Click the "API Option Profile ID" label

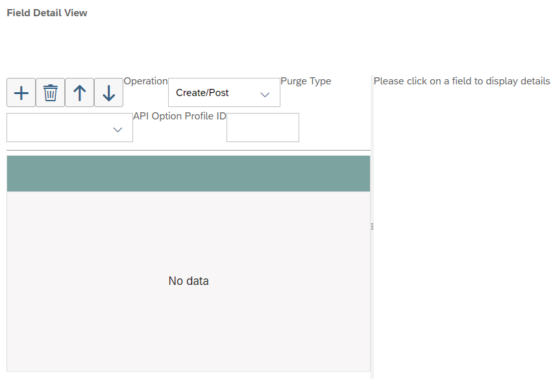coord(180,116)
